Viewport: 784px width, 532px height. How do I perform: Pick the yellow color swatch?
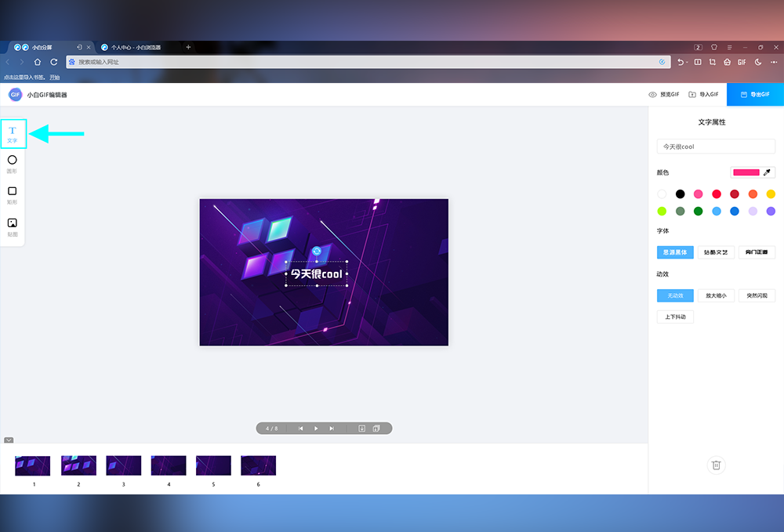coord(771,194)
